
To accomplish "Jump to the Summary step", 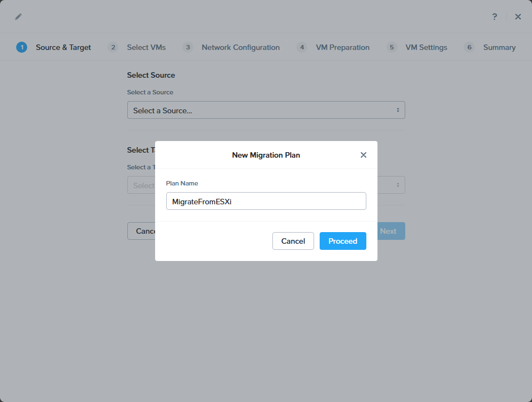I will (499, 47).
